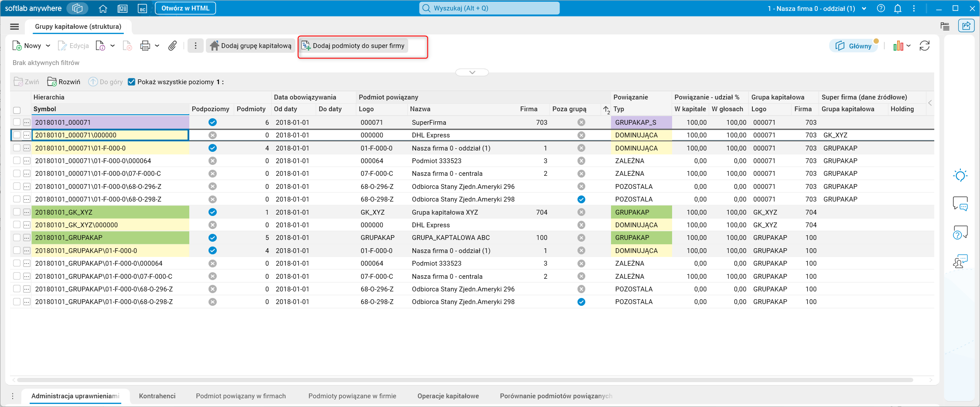The height and width of the screenshot is (407, 980).
Task: Open the support person icon in sidebar
Action: [x=960, y=261]
